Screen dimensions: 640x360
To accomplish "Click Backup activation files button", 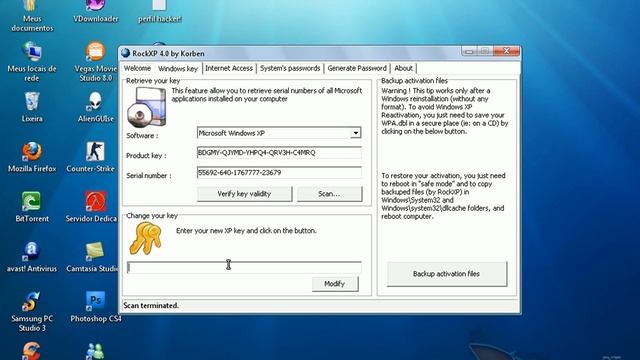I will 447,274.
